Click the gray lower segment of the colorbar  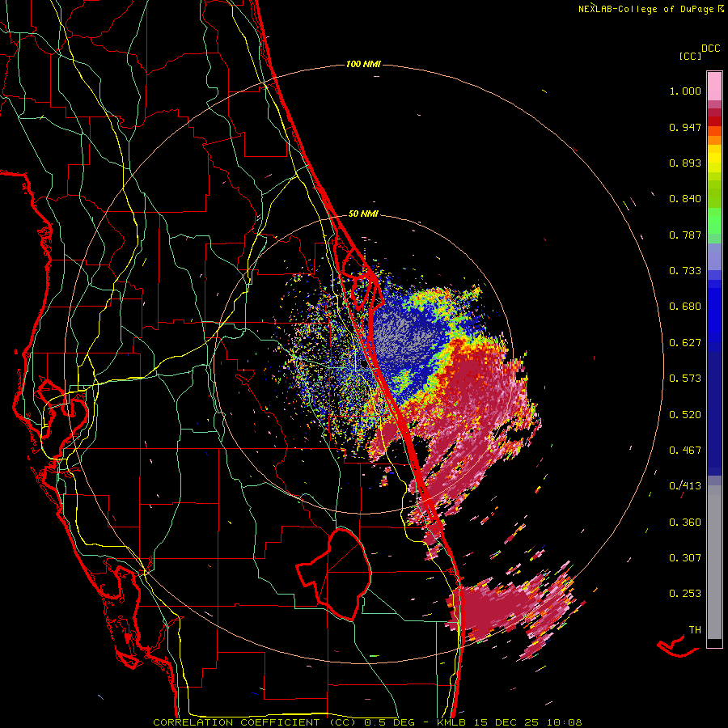tap(714, 562)
